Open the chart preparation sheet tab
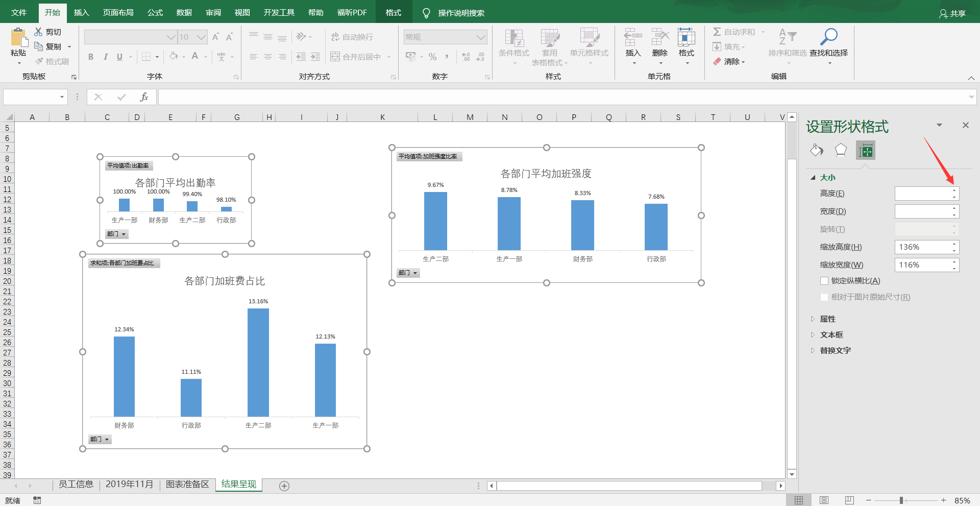 click(x=187, y=485)
